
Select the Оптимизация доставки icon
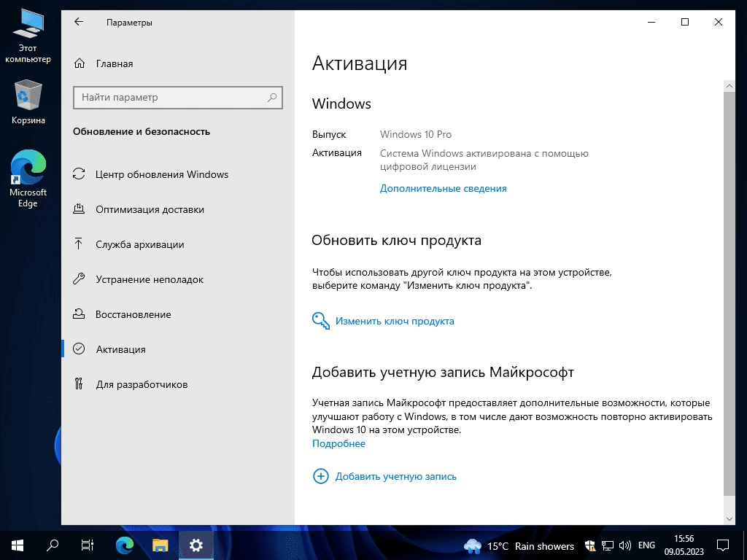click(x=79, y=209)
